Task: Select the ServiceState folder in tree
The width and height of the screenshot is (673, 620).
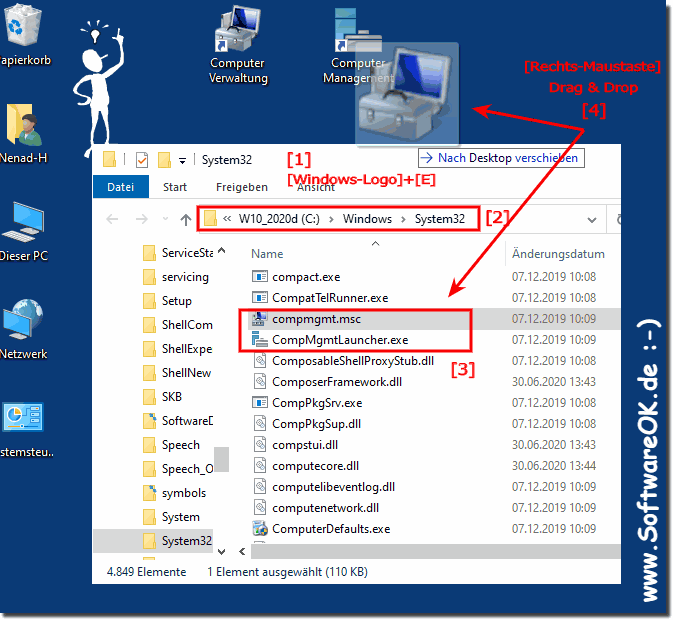Action: click(178, 253)
